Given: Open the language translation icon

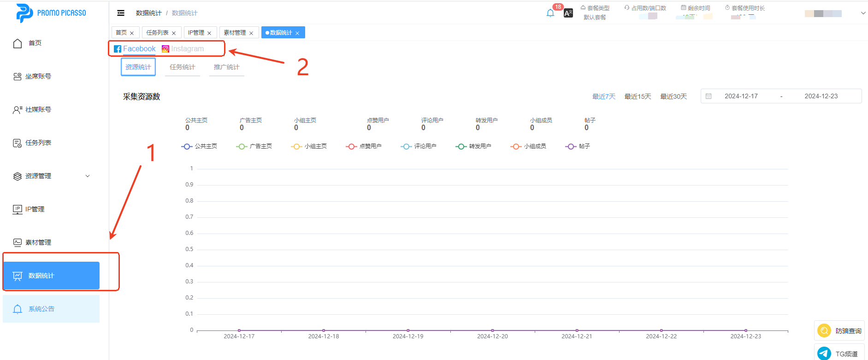Looking at the screenshot, I should coord(568,13).
